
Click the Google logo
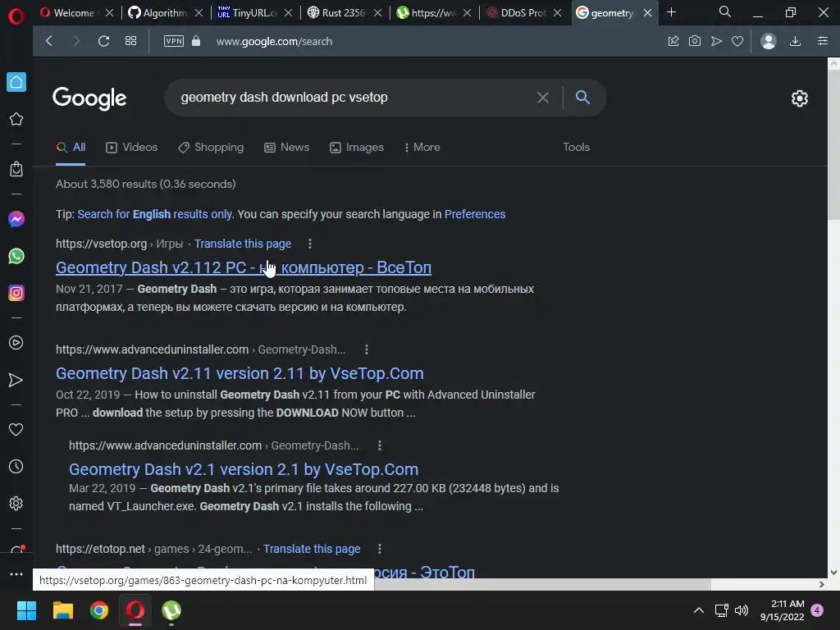[89, 98]
